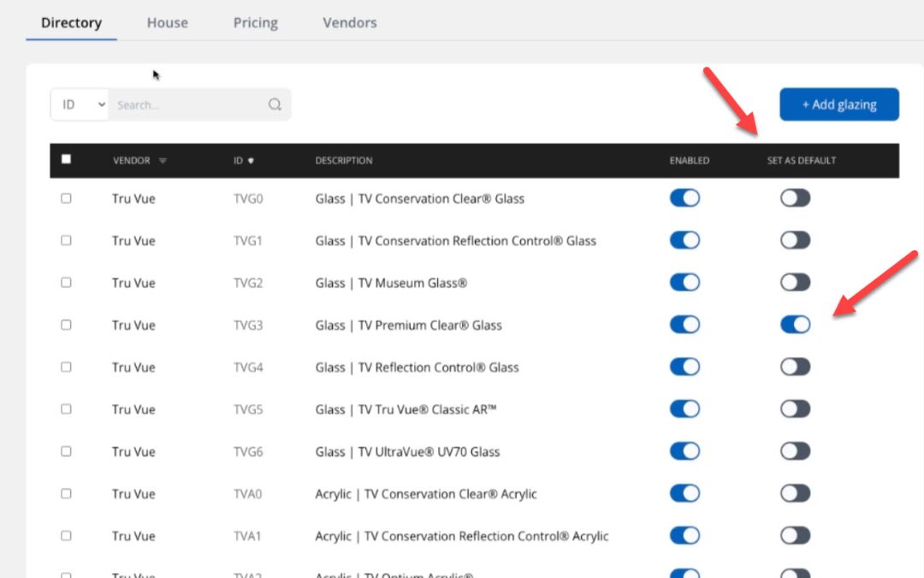Click 'Glass | TV Tru Vue® Classic AR™' description
Screen dimensions: 924x578
[x=406, y=409]
